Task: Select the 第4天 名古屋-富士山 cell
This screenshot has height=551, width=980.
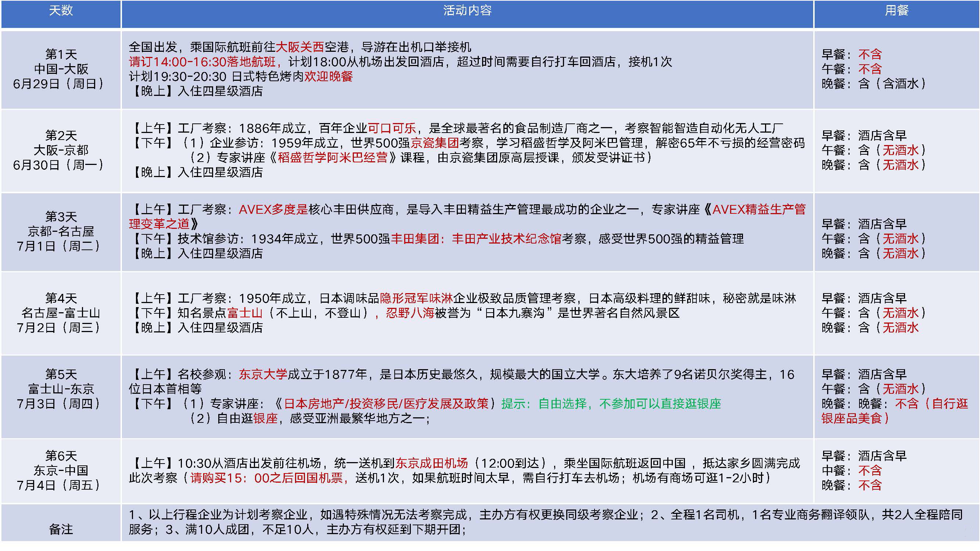Action: [x=61, y=313]
